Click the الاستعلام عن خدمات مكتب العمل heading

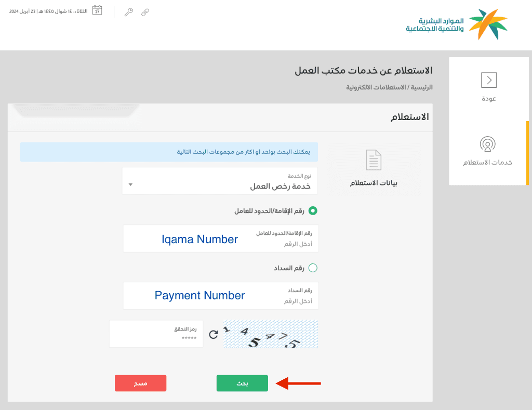pos(364,71)
